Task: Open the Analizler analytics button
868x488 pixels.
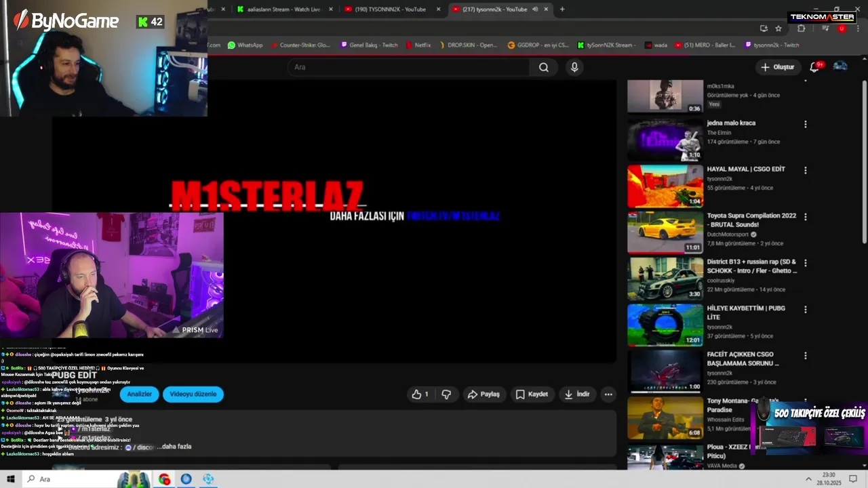Action: pos(140,394)
